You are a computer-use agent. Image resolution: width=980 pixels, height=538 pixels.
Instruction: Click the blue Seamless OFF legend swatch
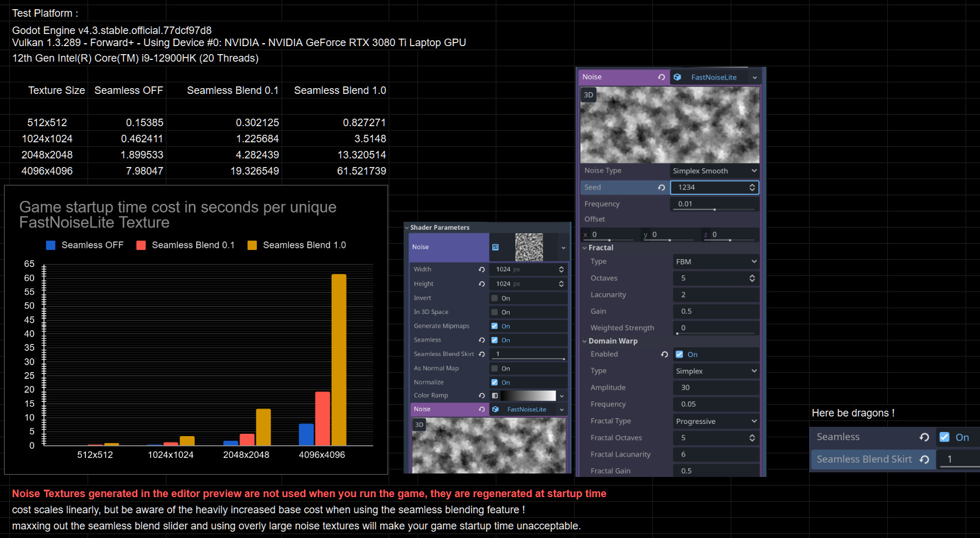click(51, 245)
